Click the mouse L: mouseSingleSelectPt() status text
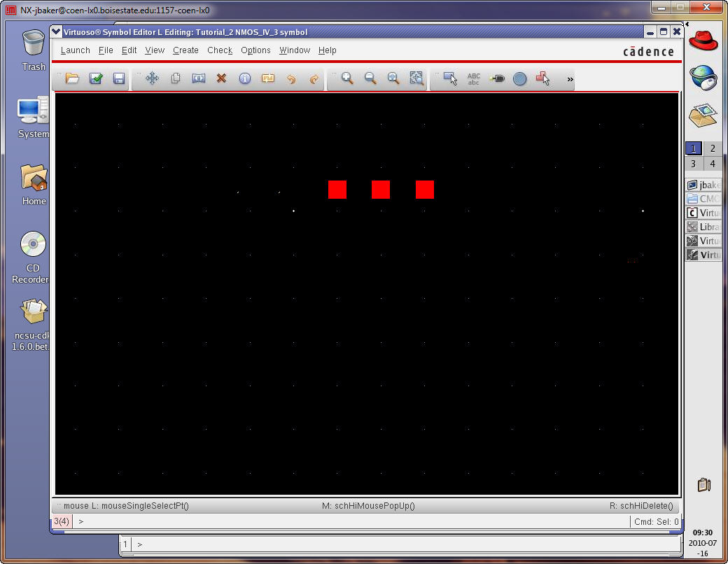728x564 pixels. tap(126, 505)
